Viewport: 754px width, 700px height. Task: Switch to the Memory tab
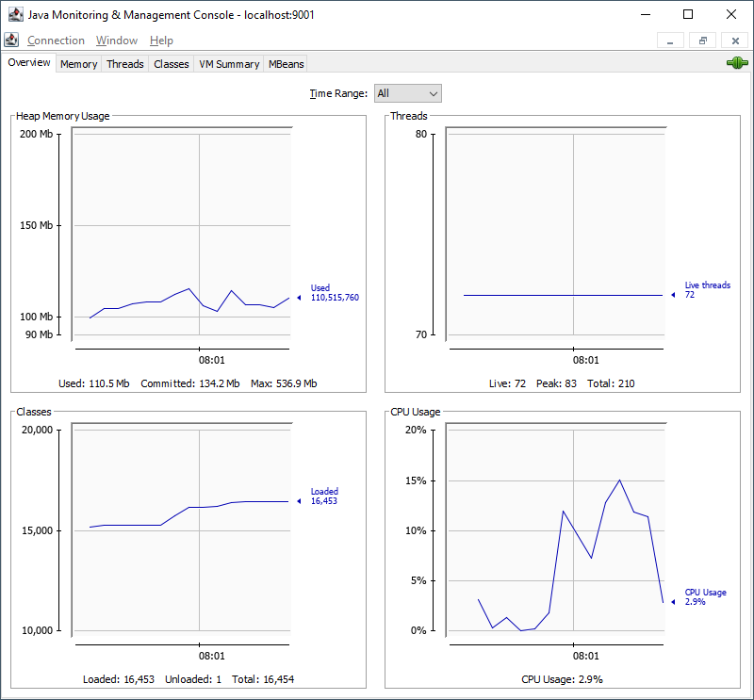click(x=78, y=64)
